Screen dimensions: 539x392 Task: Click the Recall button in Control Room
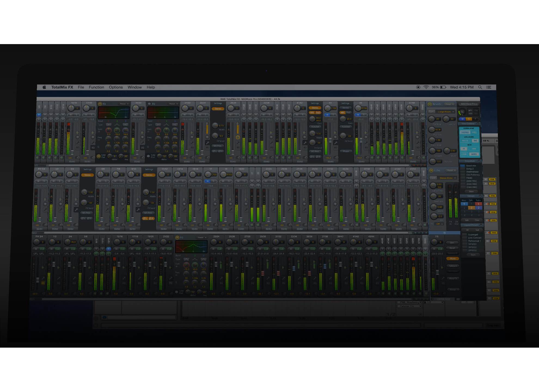(452, 248)
